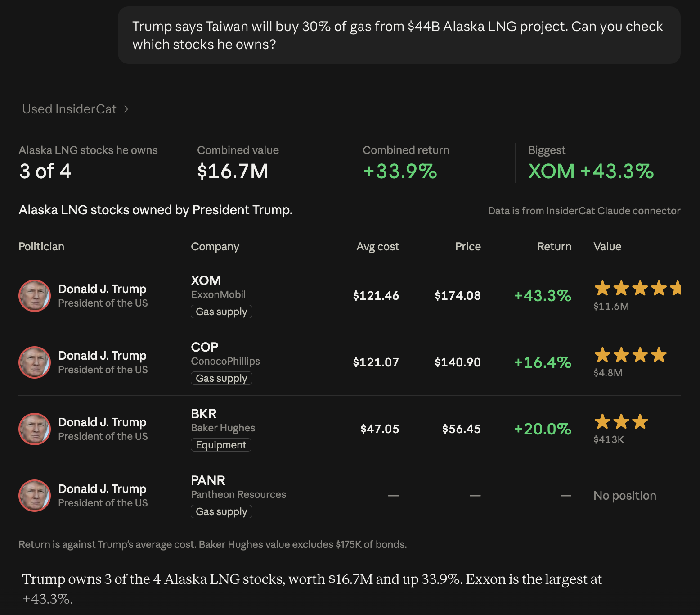This screenshot has height=615, width=700.
Task: Click the user message about Taiwan Alaska LNG
Action: click(399, 35)
